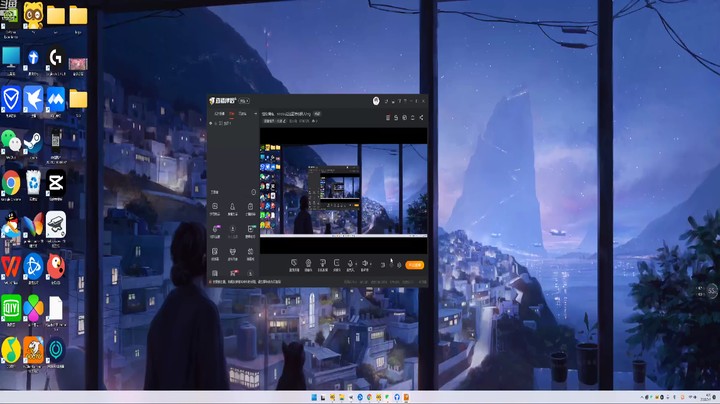Viewport: 720px width, 404px height.
Task: Switch to the first tab in left panel
Action: pyautogui.click(x=219, y=113)
